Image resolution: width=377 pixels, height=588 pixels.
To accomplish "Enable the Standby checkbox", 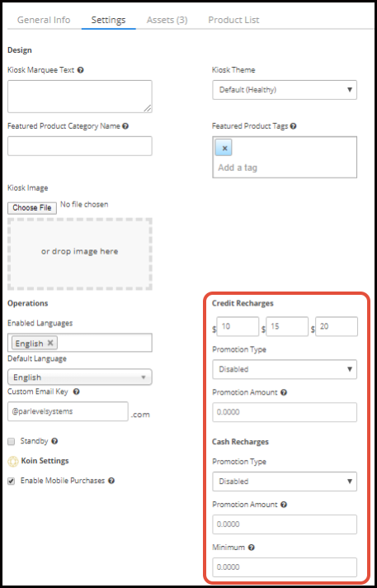I will (12, 442).
